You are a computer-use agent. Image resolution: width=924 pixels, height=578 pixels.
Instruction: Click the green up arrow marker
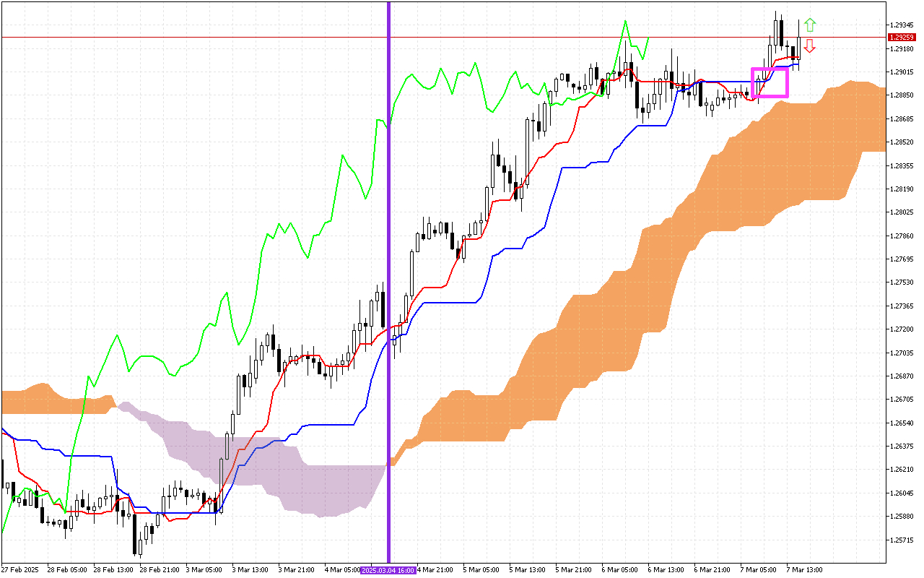810,25
